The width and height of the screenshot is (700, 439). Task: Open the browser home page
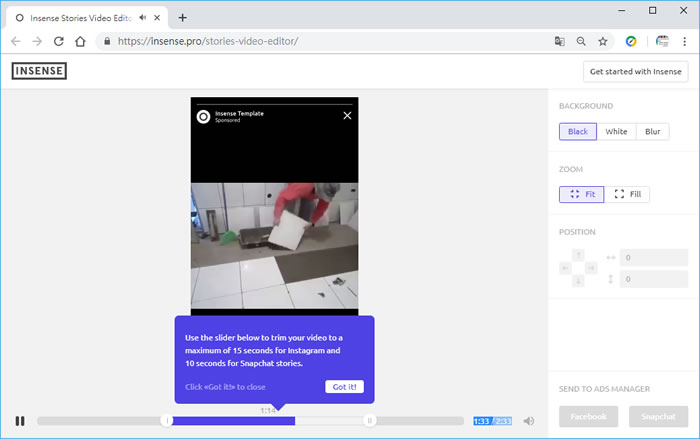80,42
